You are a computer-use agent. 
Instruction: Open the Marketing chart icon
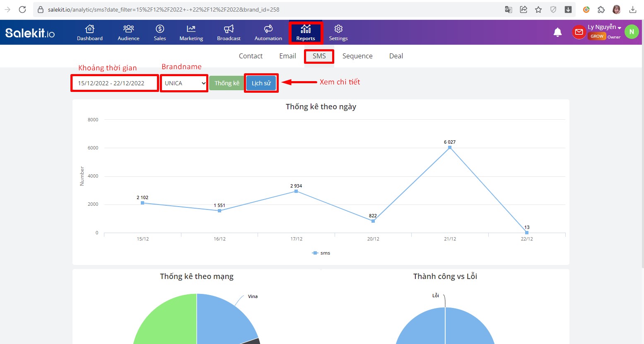tap(191, 29)
